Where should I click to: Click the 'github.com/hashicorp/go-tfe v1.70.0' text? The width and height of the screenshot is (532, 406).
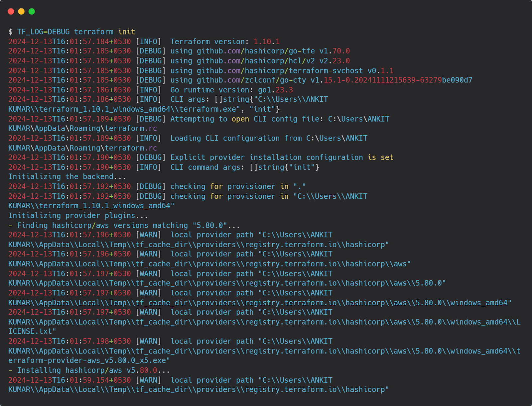(x=273, y=51)
